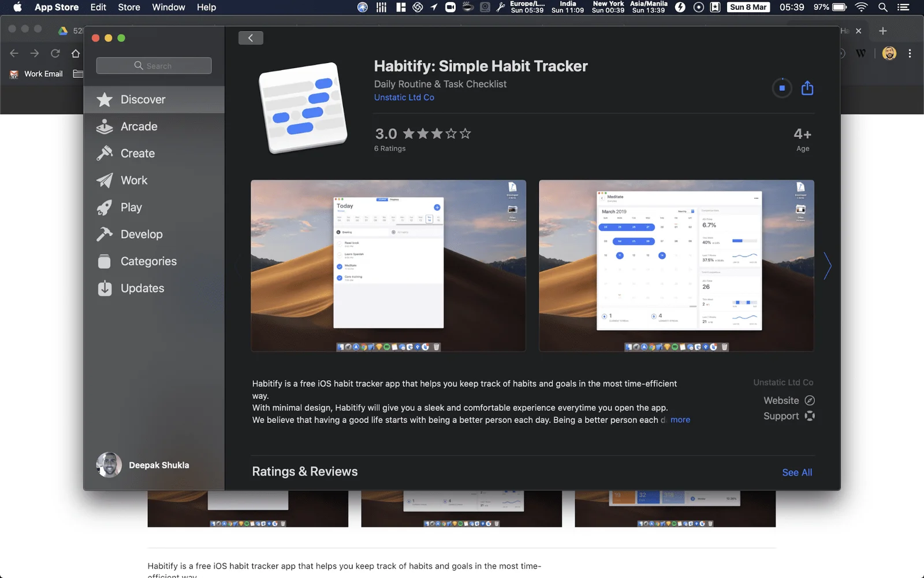
Task: Open the Edit menu
Action: click(98, 7)
